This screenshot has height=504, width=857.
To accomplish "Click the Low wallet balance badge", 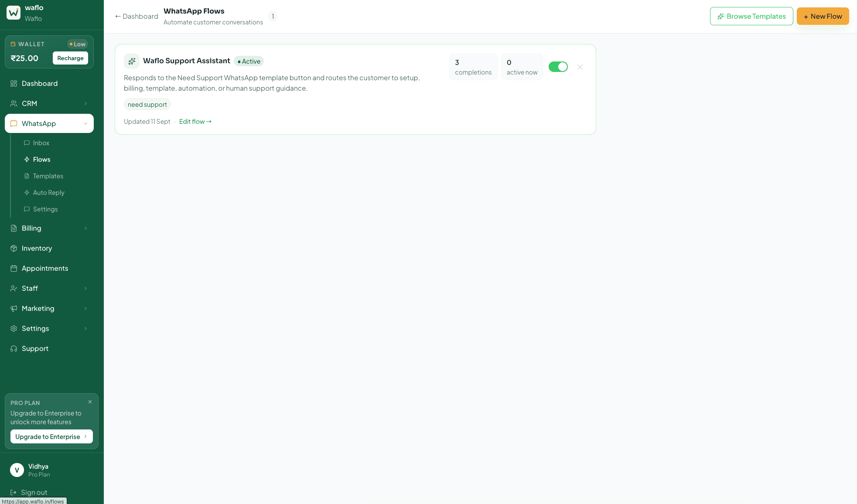I will (78, 44).
